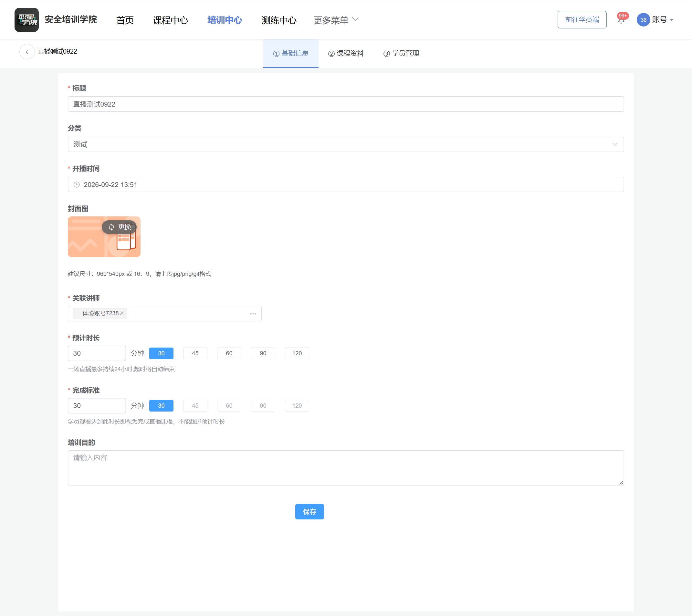692x616 pixels.
Task: Select 120 minutes for 预计时长
Action: [x=297, y=353]
